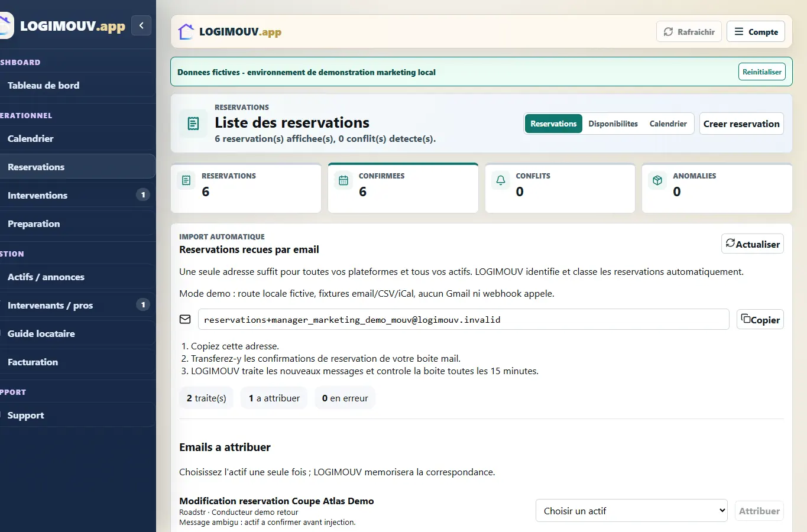Click the Intervenants / pros notification badge
The width and height of the screenshot is (807, 532).
(143, 304)
